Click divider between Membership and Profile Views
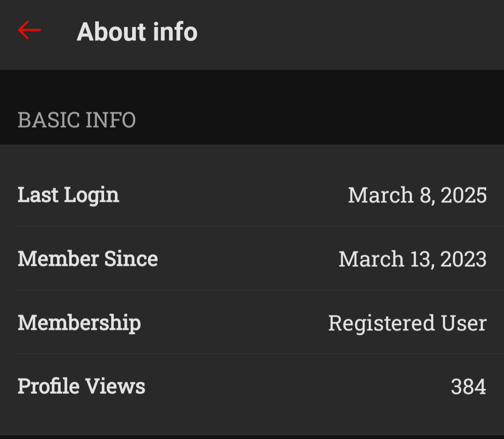This screenshot has width=504, height=439. (252, 354)
